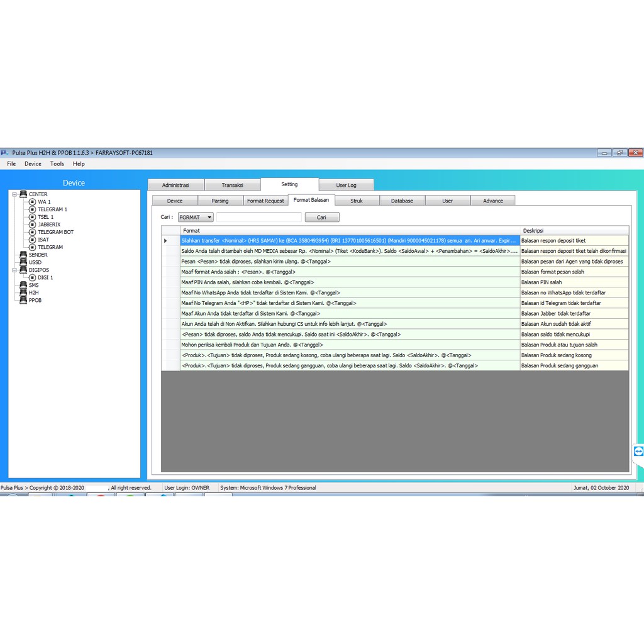Screen dimensions: 644x644
Task: Open the Help menu
Action: click(79, 164)
